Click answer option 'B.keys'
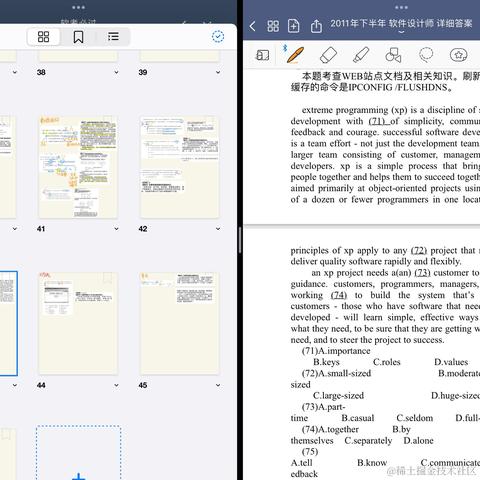 pos(326,362)
